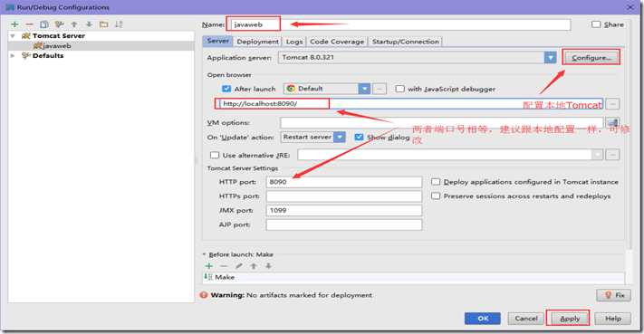
Task: Open the Default browser dropdown arrow
Action: coord(364,89)
